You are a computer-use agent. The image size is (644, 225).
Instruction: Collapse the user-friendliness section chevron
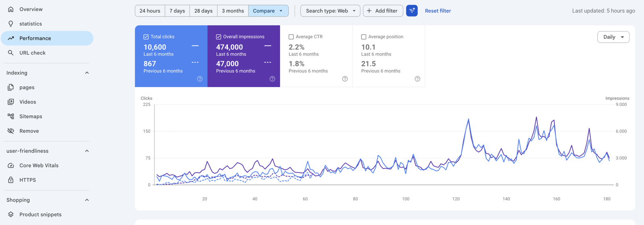click(x=87, y=151)
